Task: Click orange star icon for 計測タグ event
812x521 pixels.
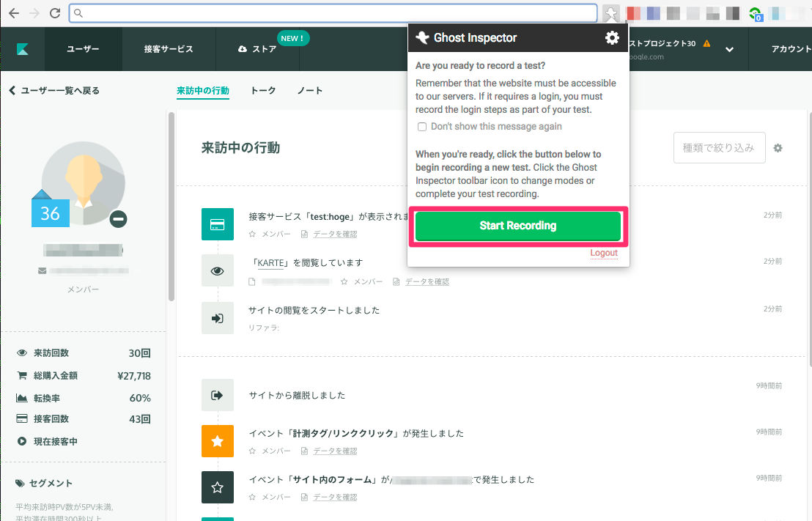Action: pyautogui.click(x=218, y=441)
